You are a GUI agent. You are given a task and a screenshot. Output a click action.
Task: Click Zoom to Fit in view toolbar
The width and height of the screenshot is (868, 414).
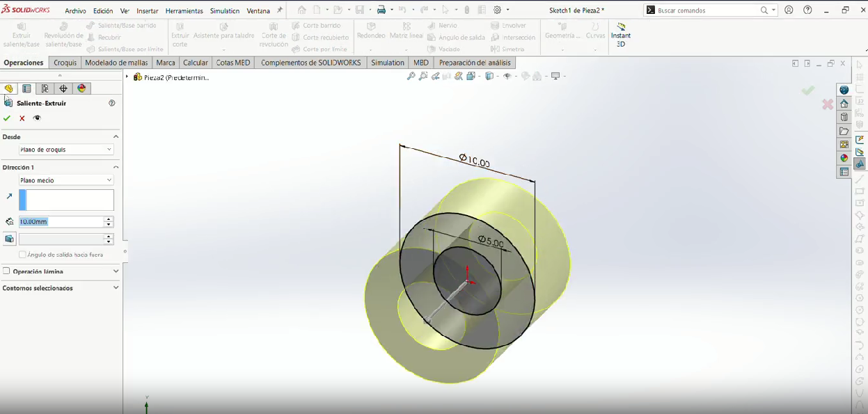[x=411, y=77]
